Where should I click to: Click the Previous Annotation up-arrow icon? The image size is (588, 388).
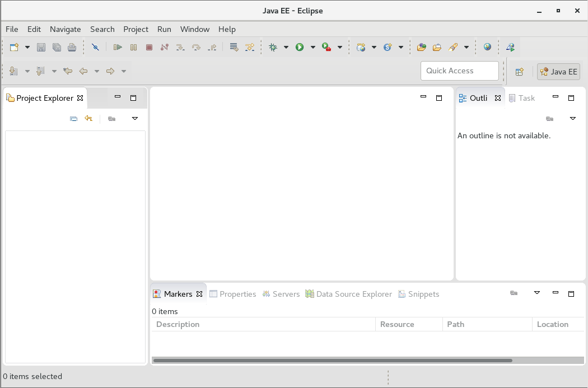tap(40, 71)
